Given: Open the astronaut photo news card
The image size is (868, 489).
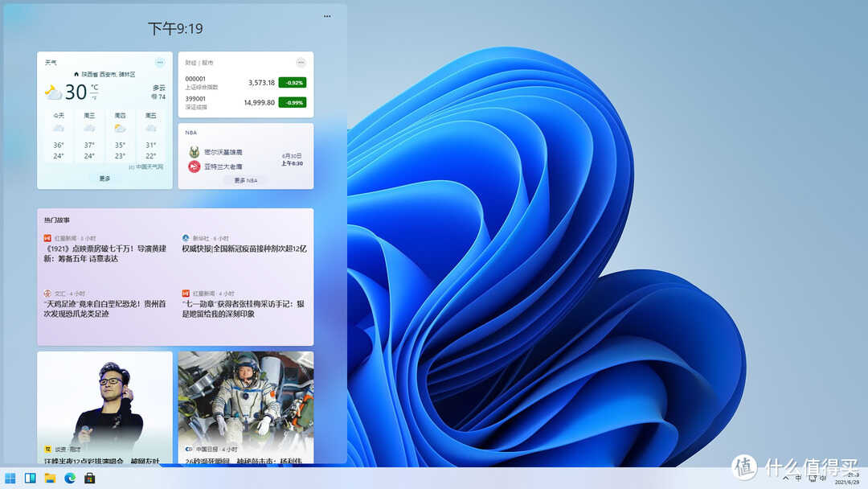Looking at the screenshot, I should [245, 407].
